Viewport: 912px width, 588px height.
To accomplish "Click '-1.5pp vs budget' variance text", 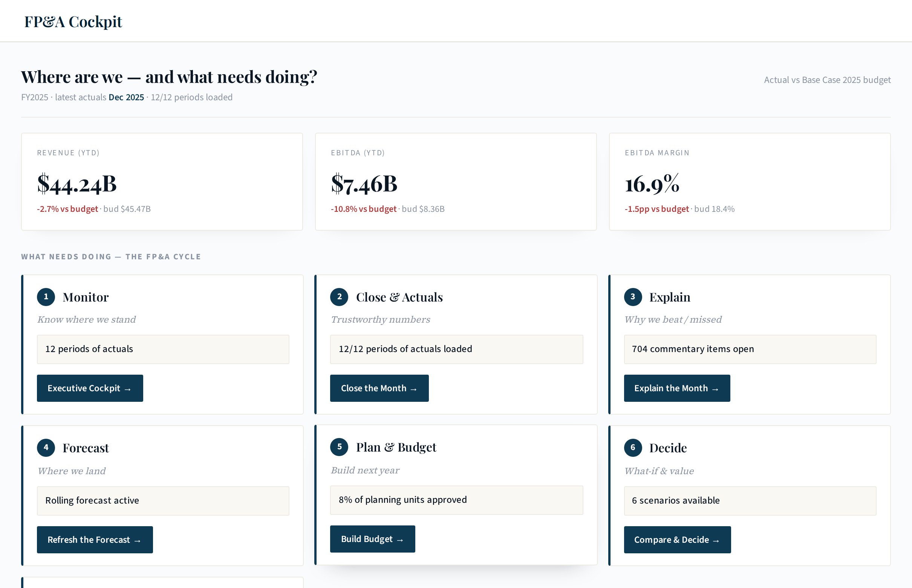I will click(x=657, y=209).
